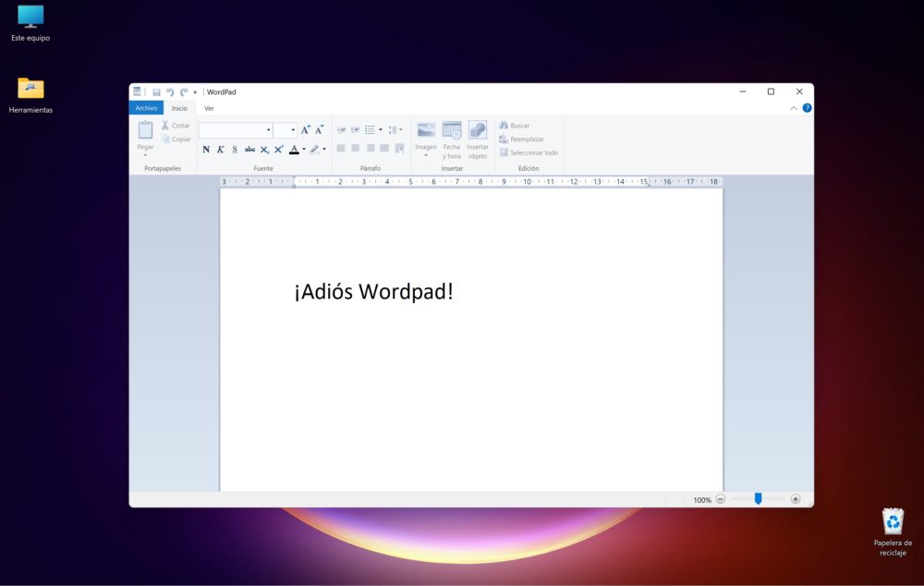Open the WordPad window system icon
The width and height of the screenshot is (924, 586).
tap(137, 92)
